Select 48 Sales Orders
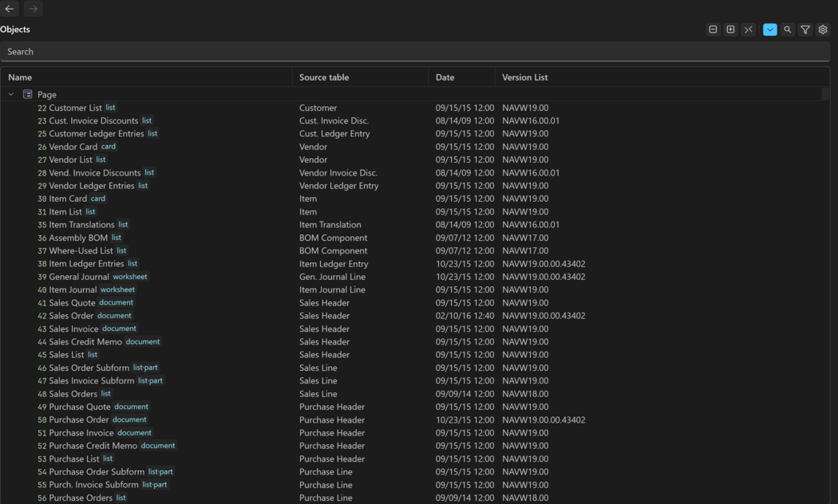Image resolution: width=838 pixels, height=504 pixels. pos(67,394)
